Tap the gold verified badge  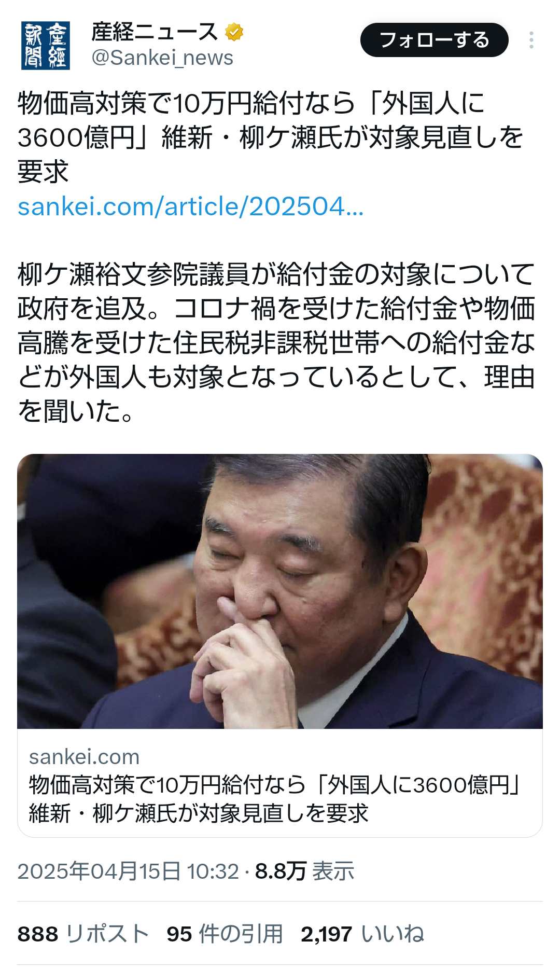pos(234,32)
